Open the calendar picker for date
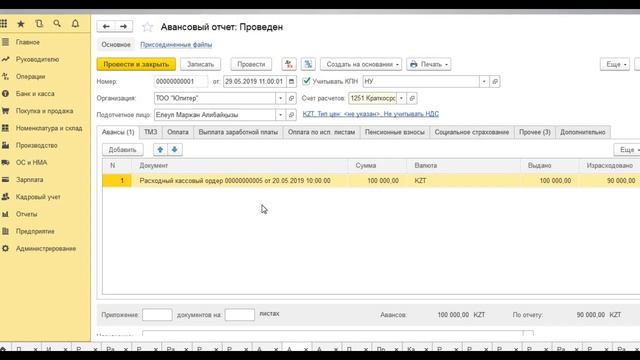Viewport: 640px width, 360px height. tap(291, 81)
